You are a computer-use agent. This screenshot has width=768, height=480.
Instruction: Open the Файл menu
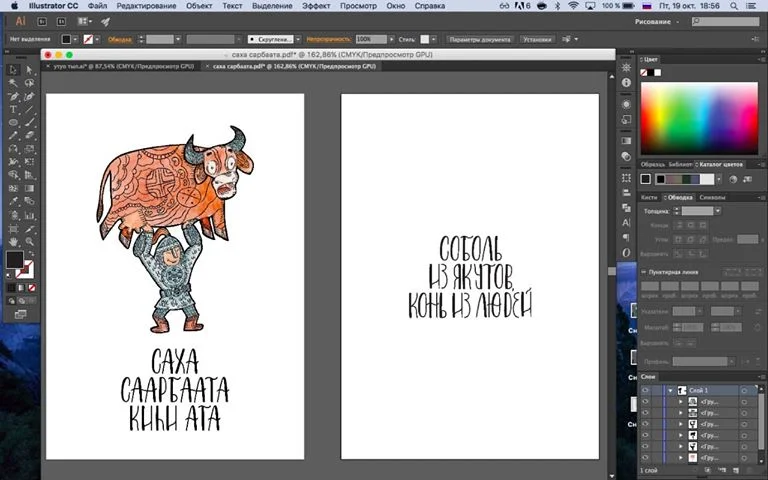click(97, 6)
